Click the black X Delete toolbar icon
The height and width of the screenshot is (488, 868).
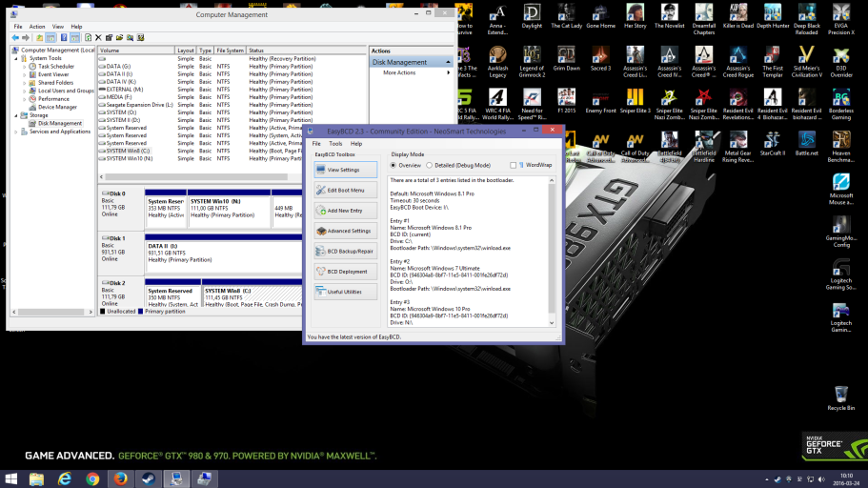tap(98, 38)
